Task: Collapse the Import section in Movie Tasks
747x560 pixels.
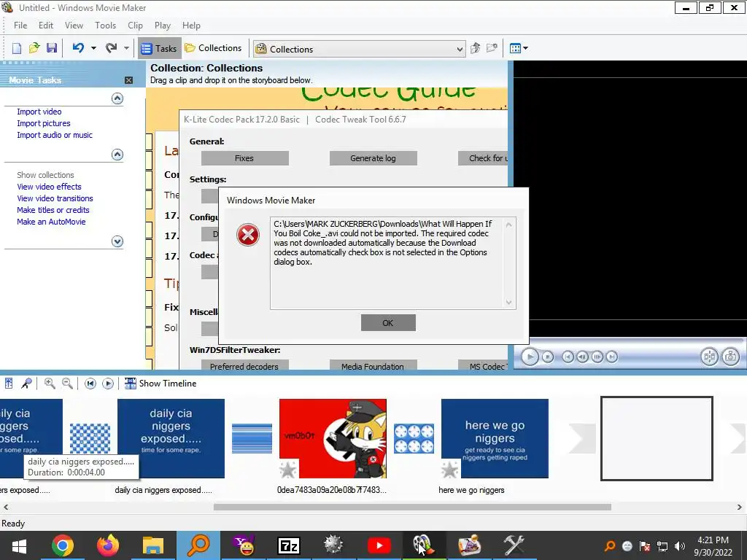Action: (117, 98)
